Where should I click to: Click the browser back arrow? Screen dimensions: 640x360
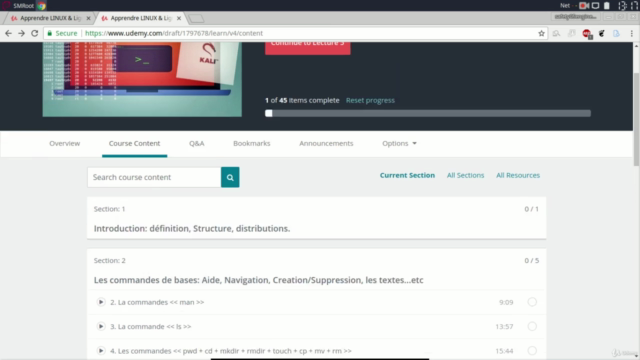coord(8,33)
